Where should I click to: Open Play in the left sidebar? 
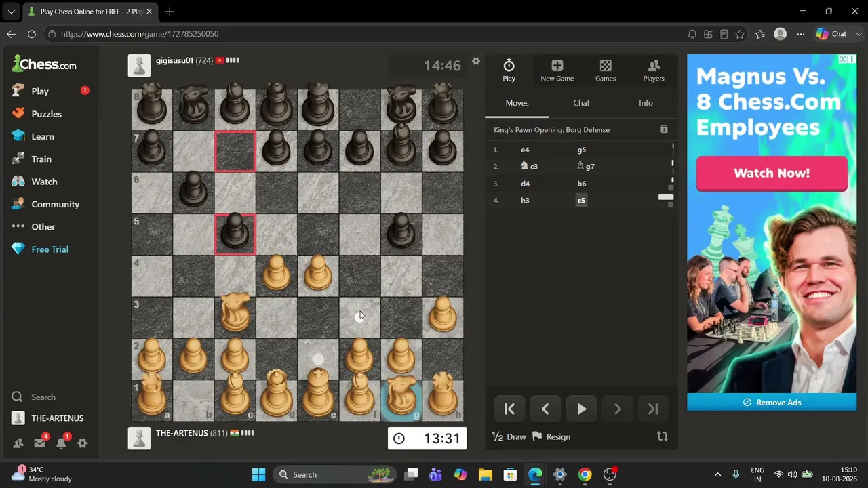(x=40, y=91)
